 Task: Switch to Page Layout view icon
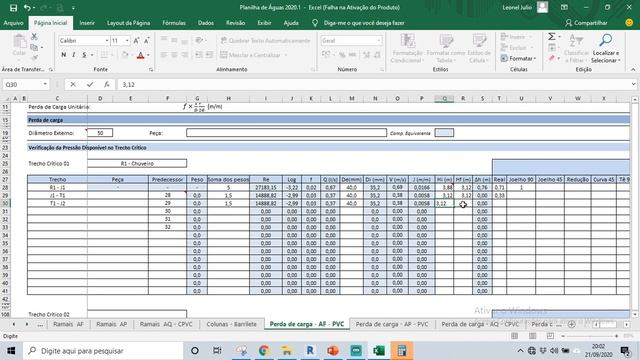pos(532,336)
